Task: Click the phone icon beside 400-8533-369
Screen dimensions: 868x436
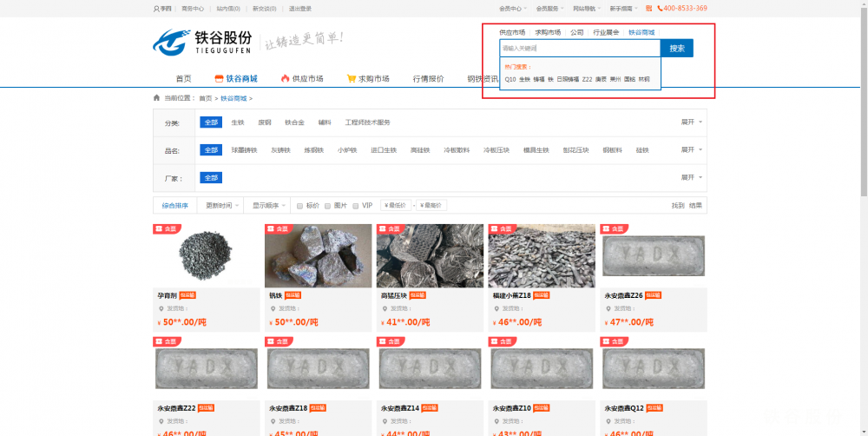Action: pos(660,9)
